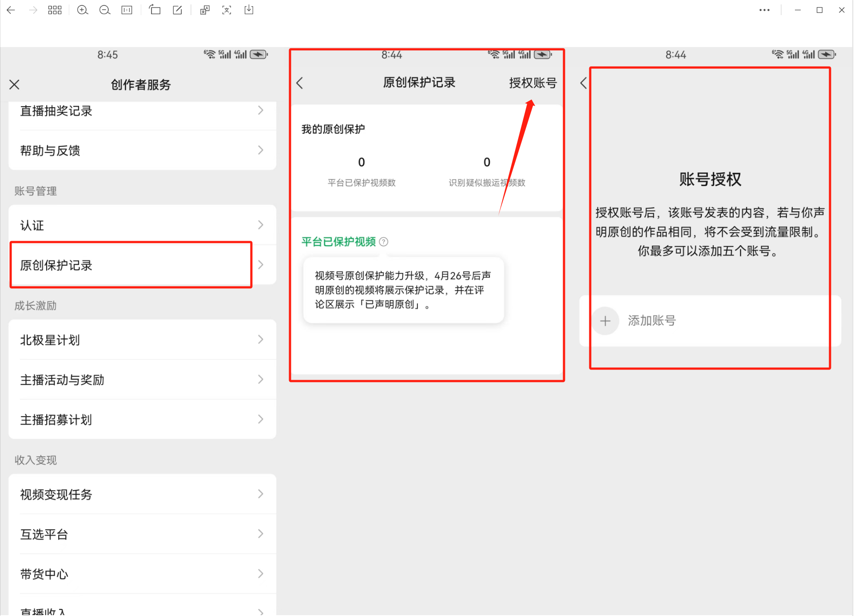Open the edit image tool
The image size is (854, 616).
click(177, 10)
